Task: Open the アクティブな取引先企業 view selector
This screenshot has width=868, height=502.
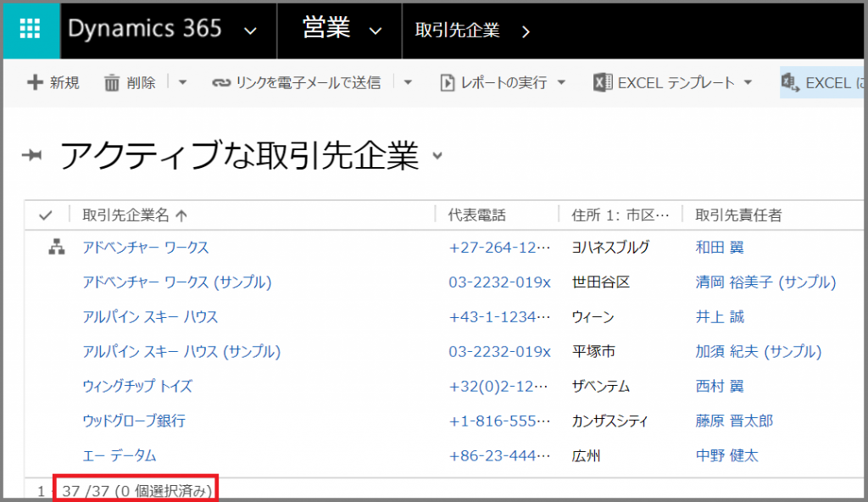Action: tap(437, 155)
